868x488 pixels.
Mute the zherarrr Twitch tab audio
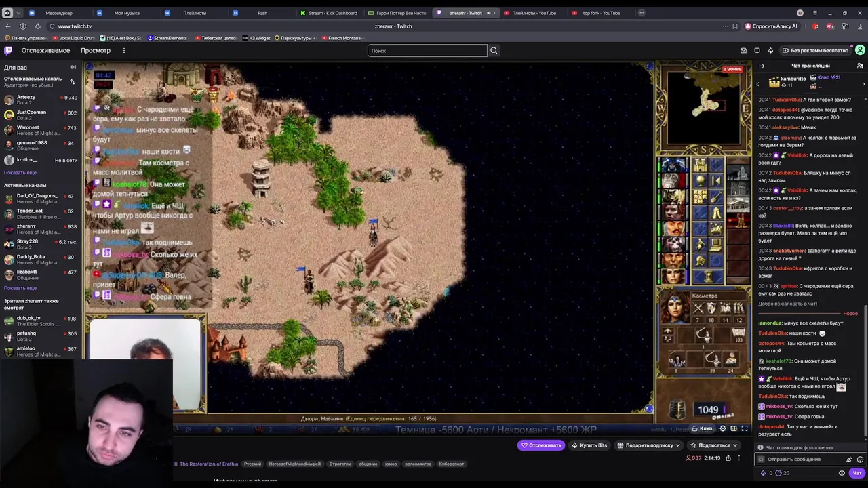(x=488, y=13)
